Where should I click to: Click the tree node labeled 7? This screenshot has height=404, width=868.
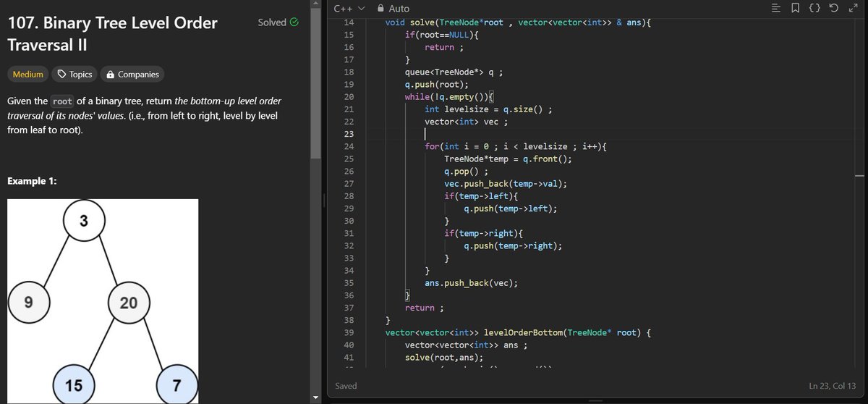click(176, 384)
